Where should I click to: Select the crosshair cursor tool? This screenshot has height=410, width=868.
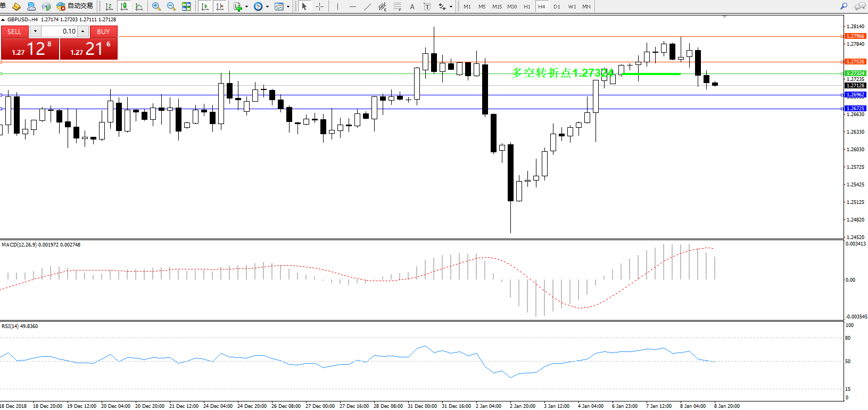319,6
